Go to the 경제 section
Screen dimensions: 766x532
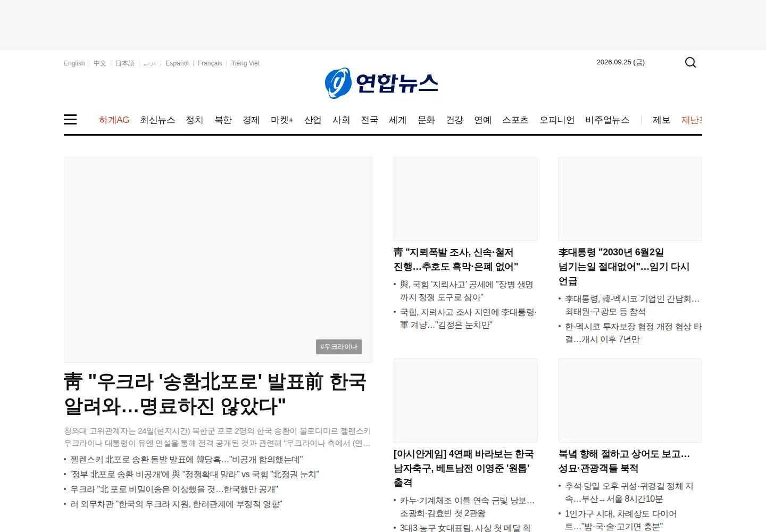click(251, 120)
